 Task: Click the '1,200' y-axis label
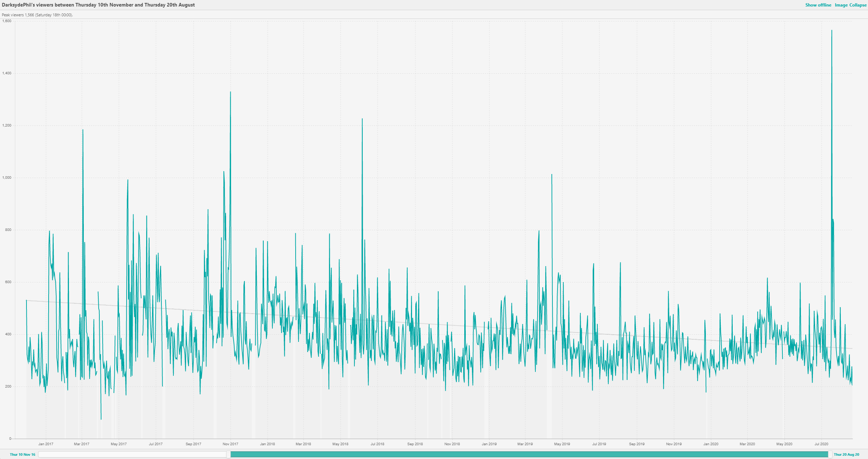click(7, 125)
